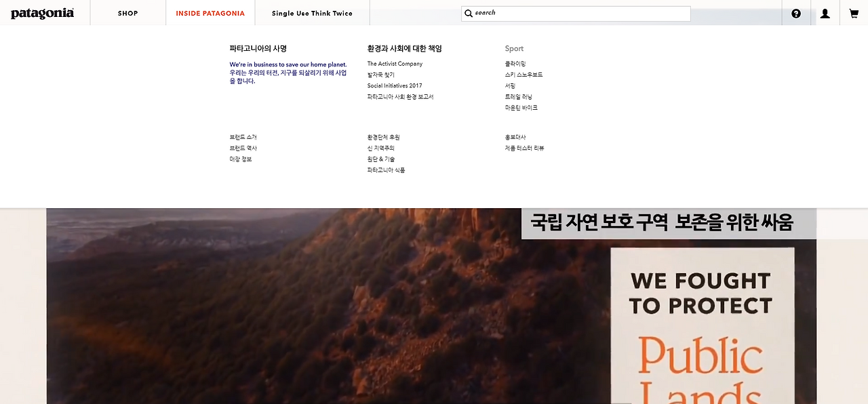The width and height of the screenshot is (868, 404).
Task: Open the 발자국 찾기 link
Action: click(x=380, y=75)
